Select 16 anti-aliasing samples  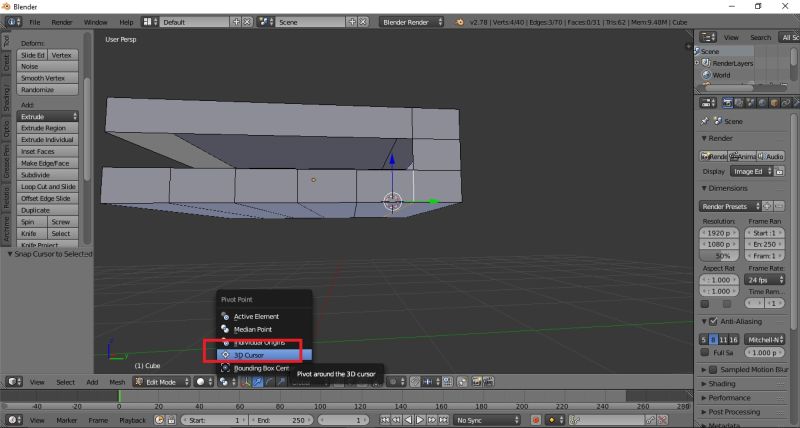(x=734, y=340)
